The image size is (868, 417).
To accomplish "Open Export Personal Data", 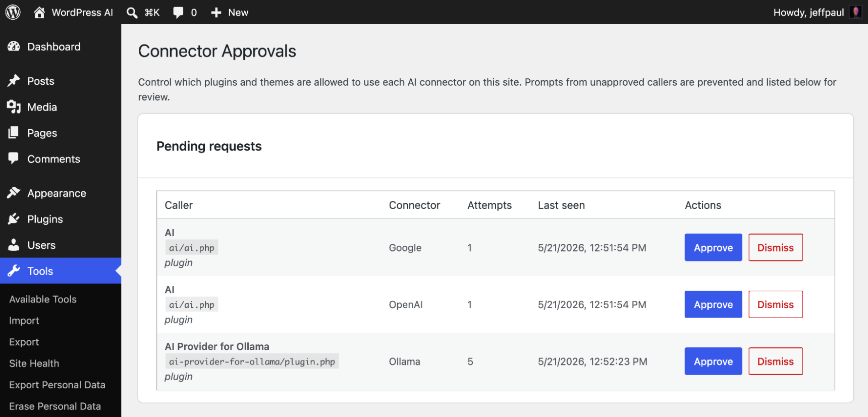I will [57, 385].
